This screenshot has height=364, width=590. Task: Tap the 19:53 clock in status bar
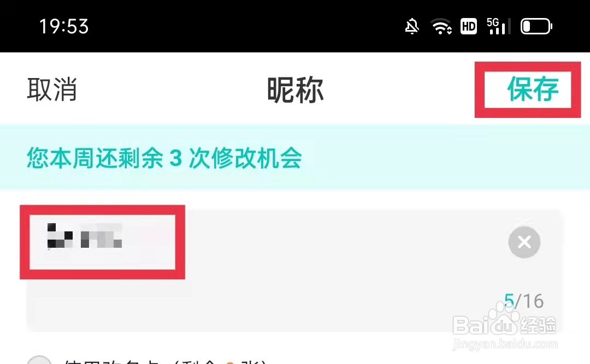(64, 26)
